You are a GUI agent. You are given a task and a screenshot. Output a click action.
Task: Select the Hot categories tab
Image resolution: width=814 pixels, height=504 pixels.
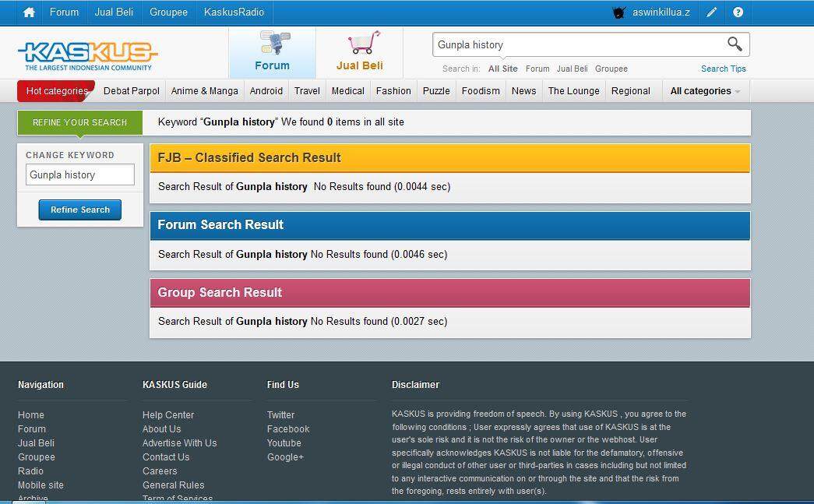click(x=56, y=91)
